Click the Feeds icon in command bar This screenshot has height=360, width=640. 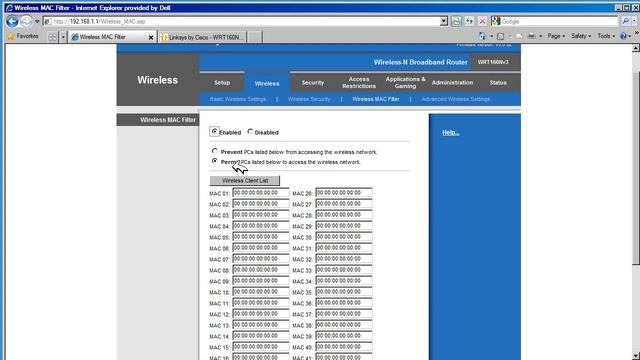point(500,36)
